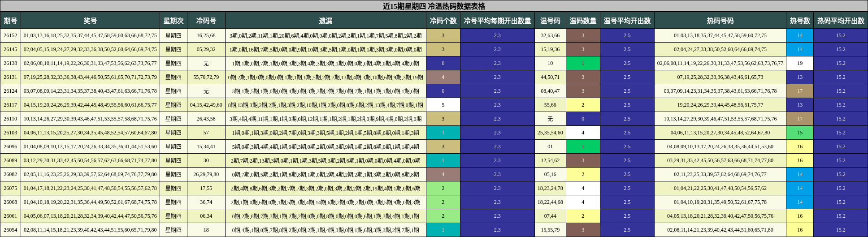Select period number 26145

pyautogui.click(x=10, y=49)
